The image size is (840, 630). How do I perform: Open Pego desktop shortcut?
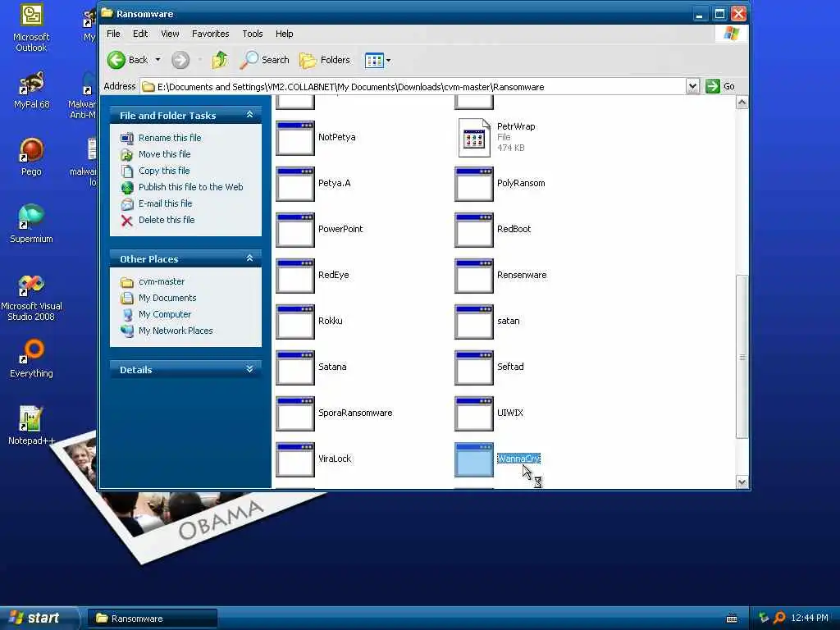click(x=31, y=157)
